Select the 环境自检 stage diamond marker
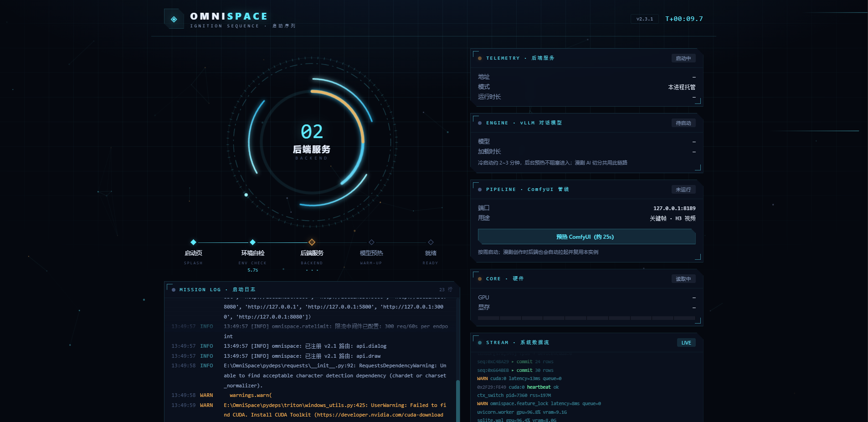This screenshot has height=422, width=868. pyautogui.click(x=252, y=242)
